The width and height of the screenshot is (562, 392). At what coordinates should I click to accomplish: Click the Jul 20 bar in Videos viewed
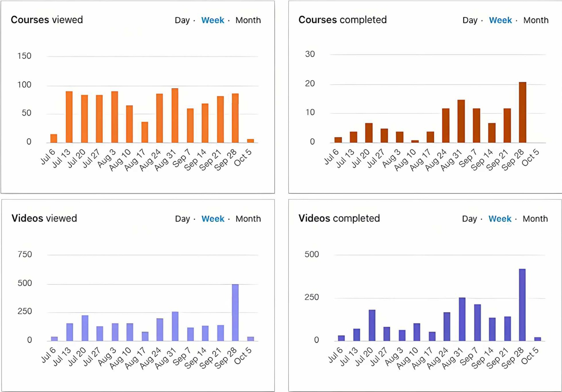coord(85,328)
